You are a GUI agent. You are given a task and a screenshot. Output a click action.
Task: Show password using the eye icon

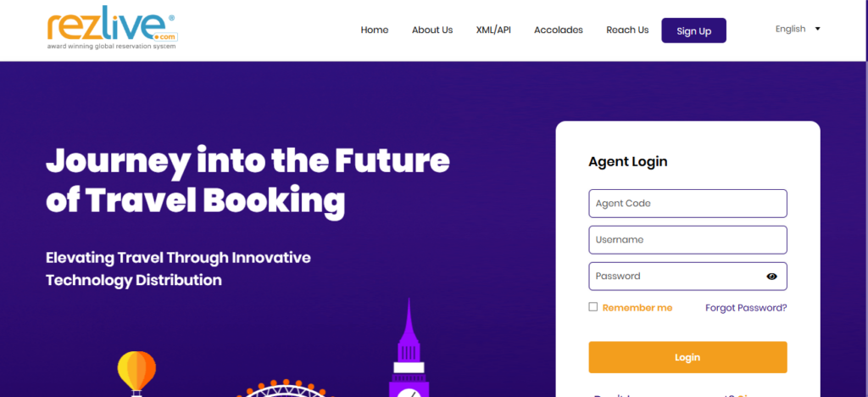(771, 277)
